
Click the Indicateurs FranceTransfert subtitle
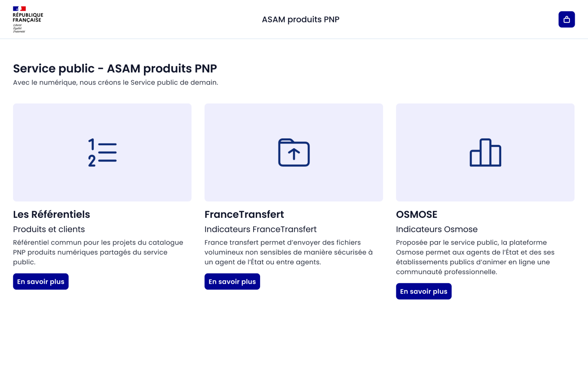[260, 229]
